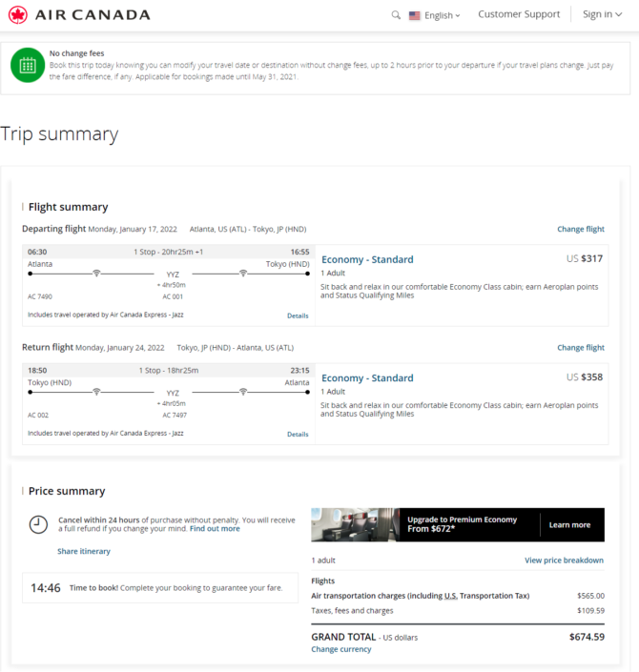Click the US $317 departing fare price

(x=585, y=258)
